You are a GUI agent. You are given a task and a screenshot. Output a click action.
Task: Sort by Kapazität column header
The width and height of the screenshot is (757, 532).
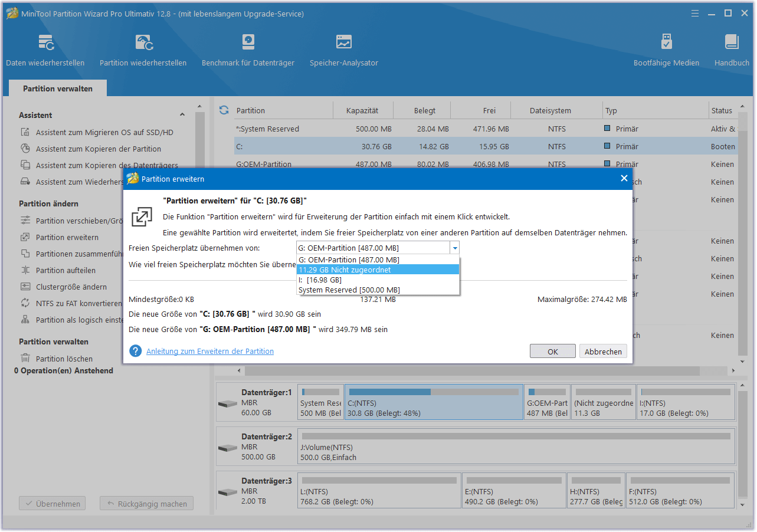[x=362, y=110]
